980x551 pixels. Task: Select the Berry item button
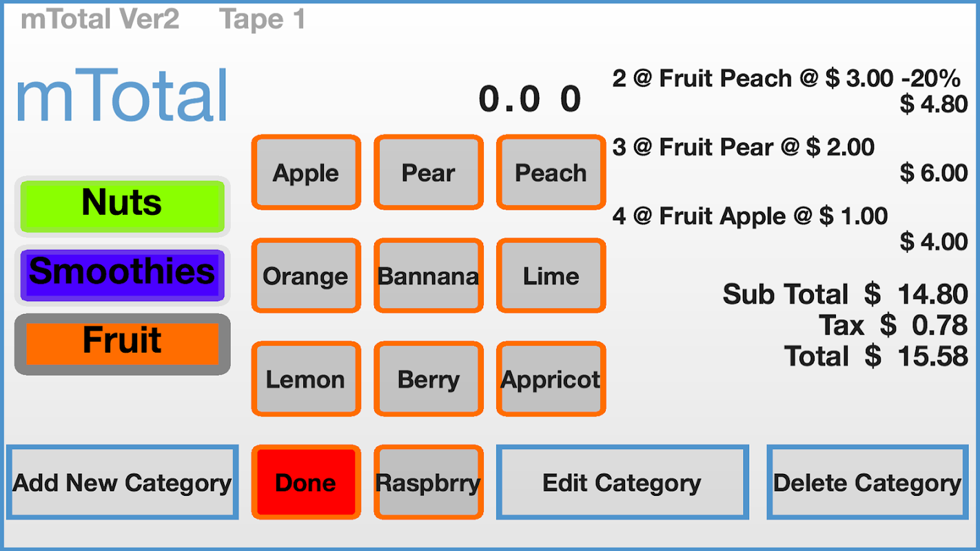click(429, 379)
